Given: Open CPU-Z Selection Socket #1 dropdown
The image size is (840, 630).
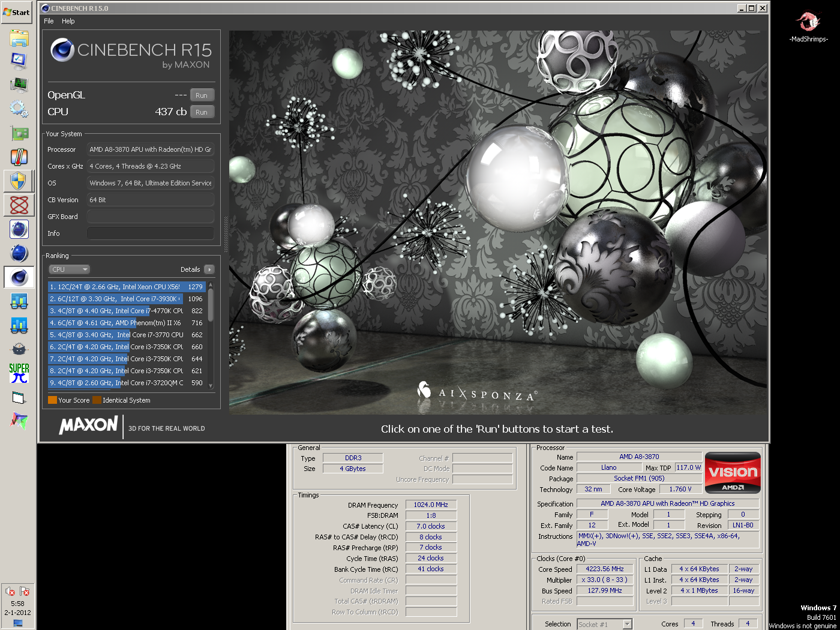Looking at the screenshot, I should 604,625.
